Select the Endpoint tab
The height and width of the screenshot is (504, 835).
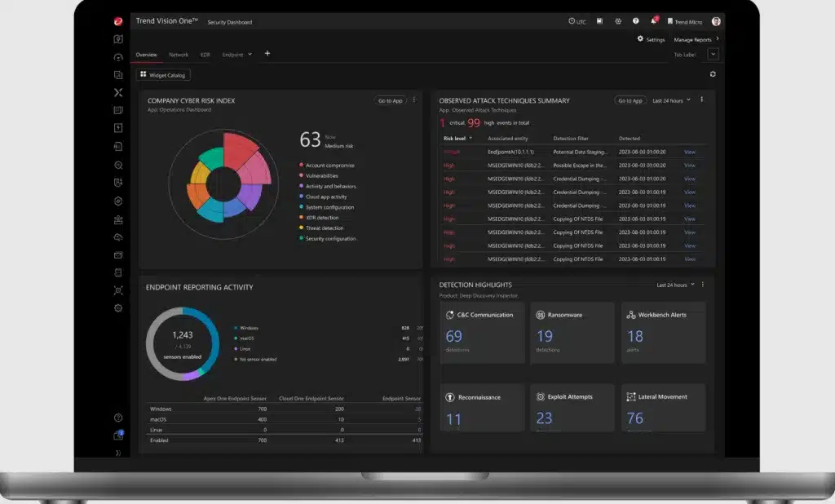[x=232, y=55]
